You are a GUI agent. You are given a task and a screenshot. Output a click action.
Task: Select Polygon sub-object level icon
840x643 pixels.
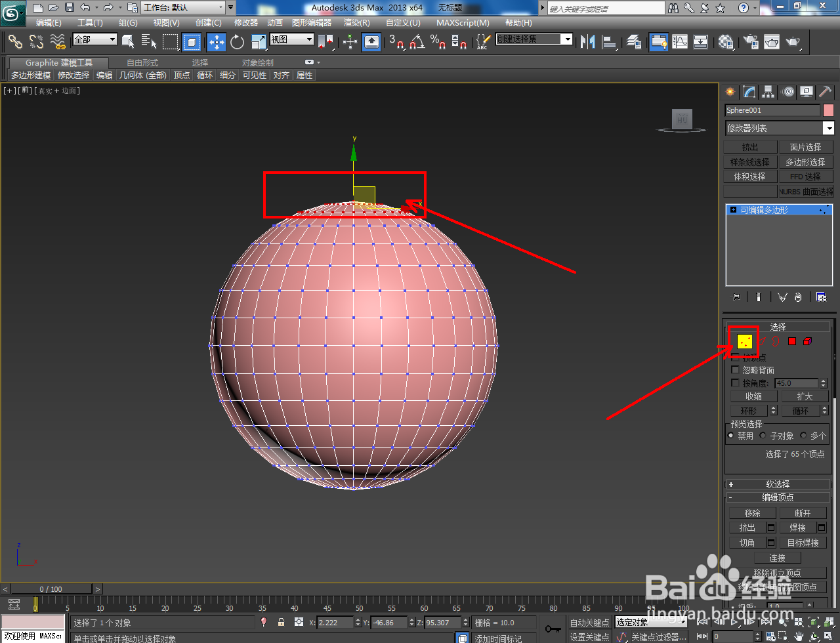792,341
